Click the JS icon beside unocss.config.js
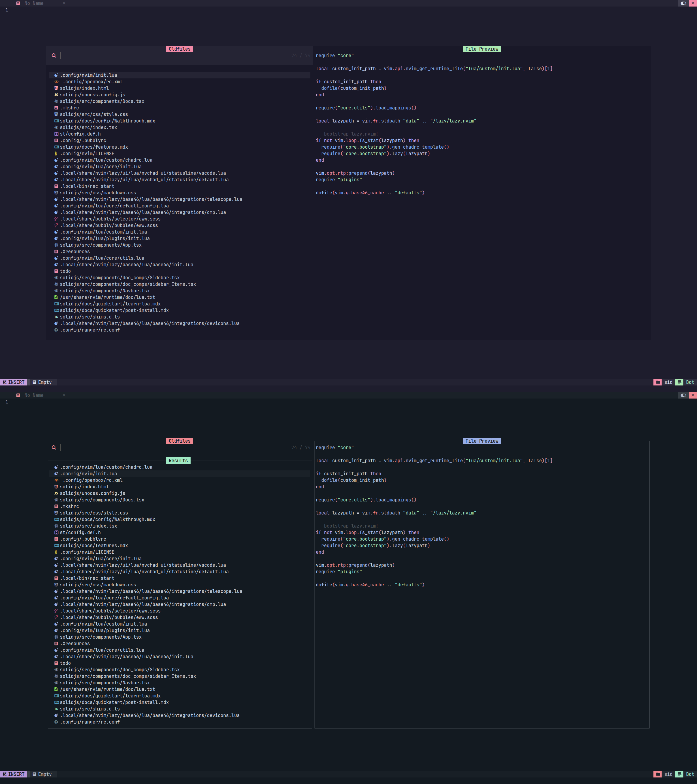 point(56,94)
